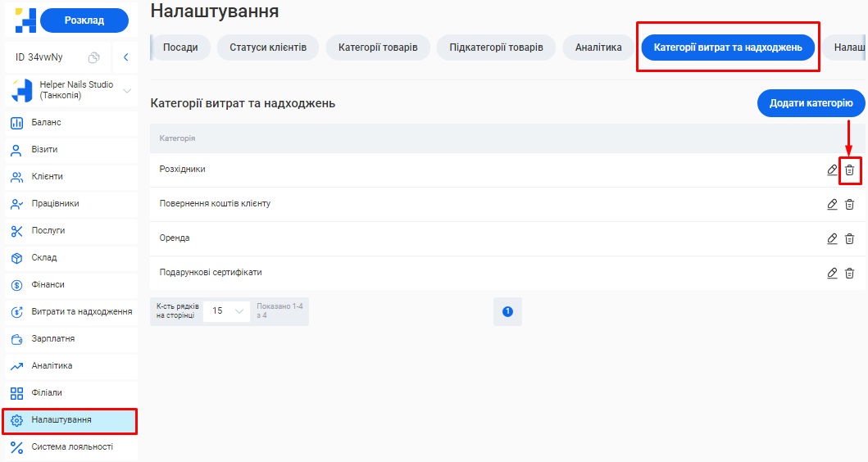Click trash icon for Повернення коштів клієнту

(849, 204)
